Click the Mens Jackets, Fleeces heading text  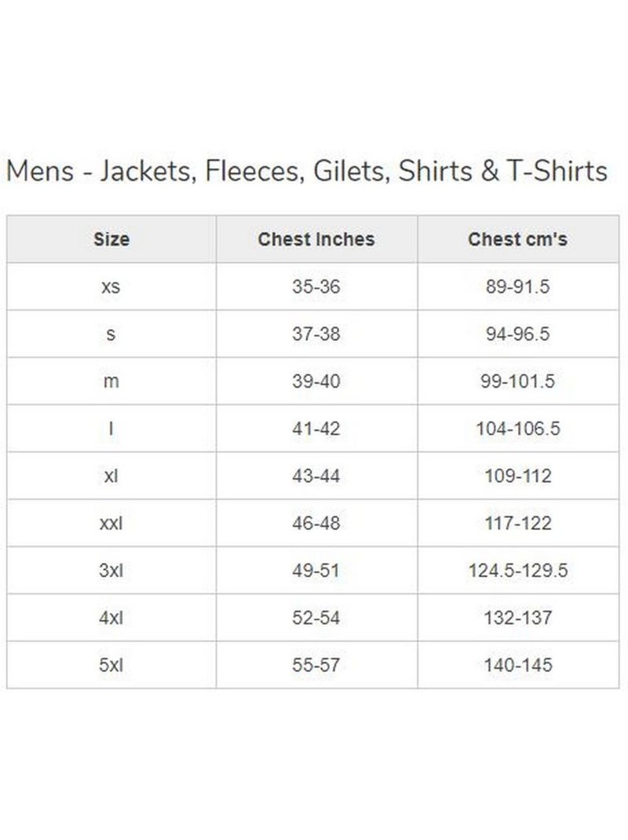click(306, 171)
